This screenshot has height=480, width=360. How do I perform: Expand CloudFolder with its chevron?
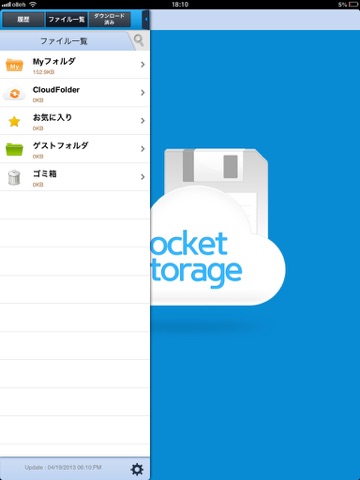point(143,92)
